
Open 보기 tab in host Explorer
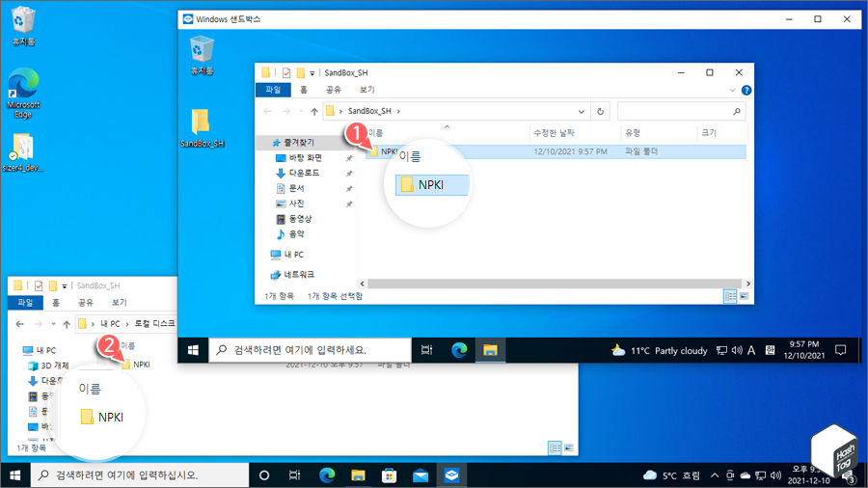(x=119, y=303)
